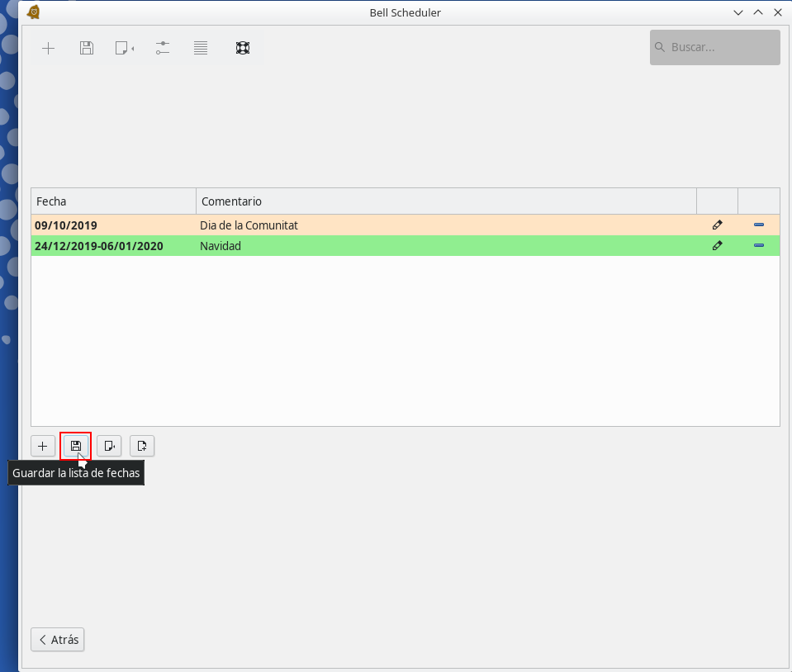Click the Buscar search field
Image resolution: width=792 pixels, height=672 pixels.
(715, 48)
